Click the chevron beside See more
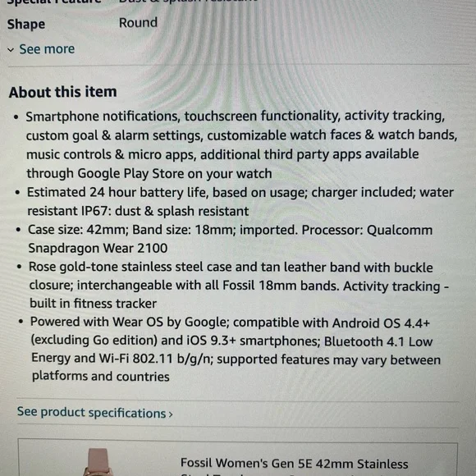Viewport: 476px width, 476px height. tap(11, 50)
